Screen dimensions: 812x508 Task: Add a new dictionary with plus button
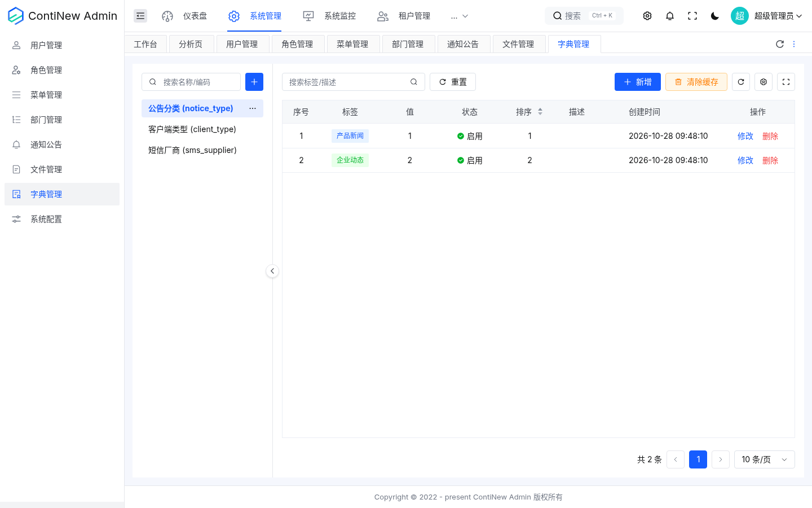pos(254,82)
